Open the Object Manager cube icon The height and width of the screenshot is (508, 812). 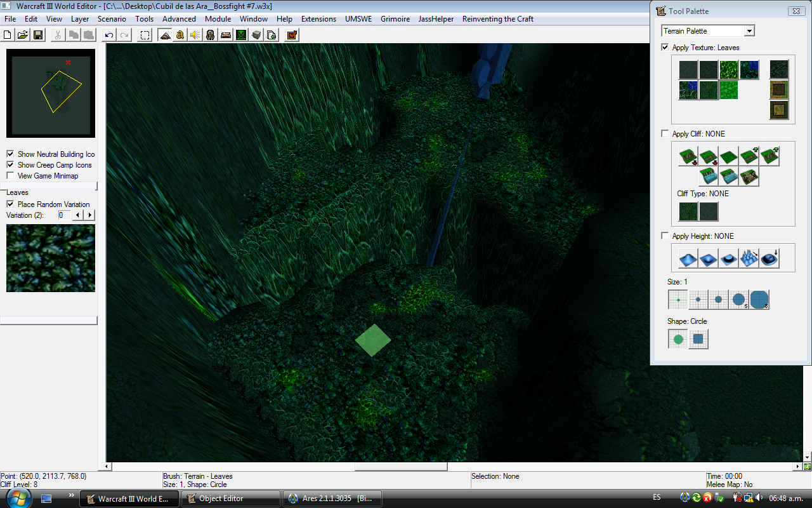(x=256, y=35)
